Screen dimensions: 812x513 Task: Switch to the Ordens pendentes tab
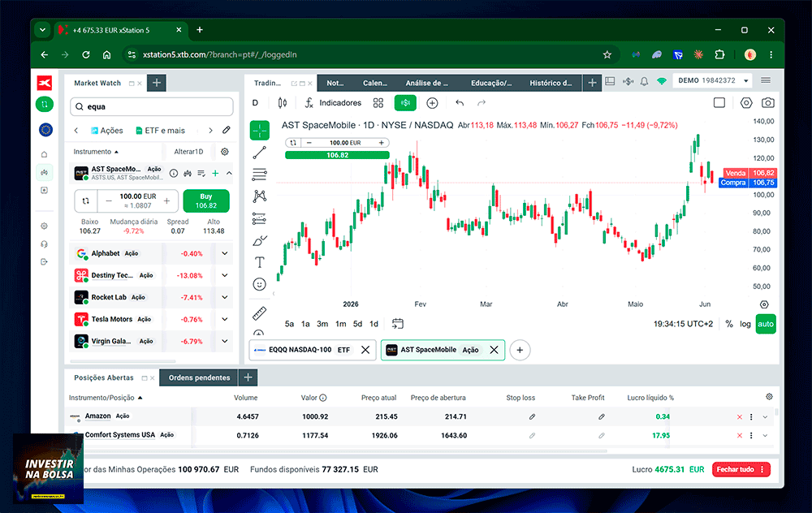pos(200,378)
